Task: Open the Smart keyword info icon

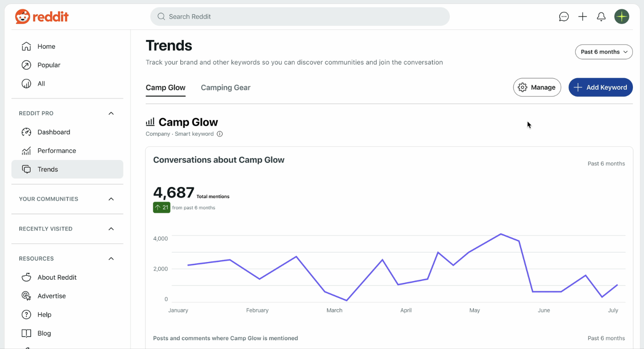Action: pos(219,134)
